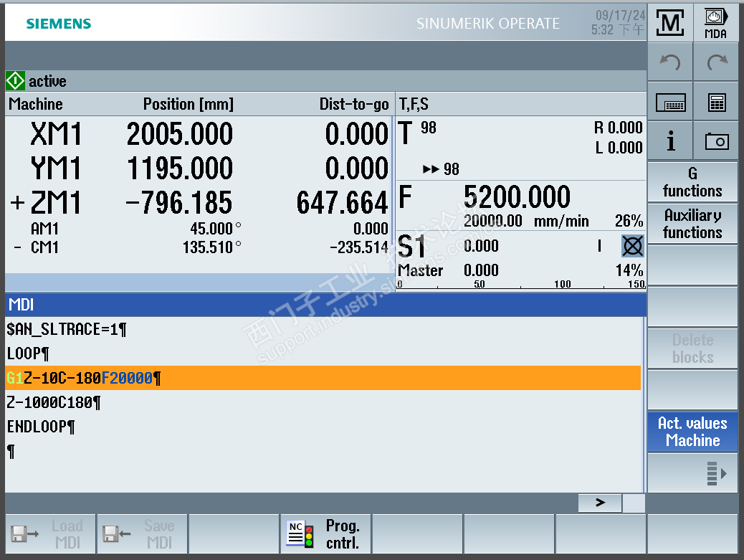744x560 pixels.
Task: Click the preselected tool 98 indicator
Action: (441, 169)
